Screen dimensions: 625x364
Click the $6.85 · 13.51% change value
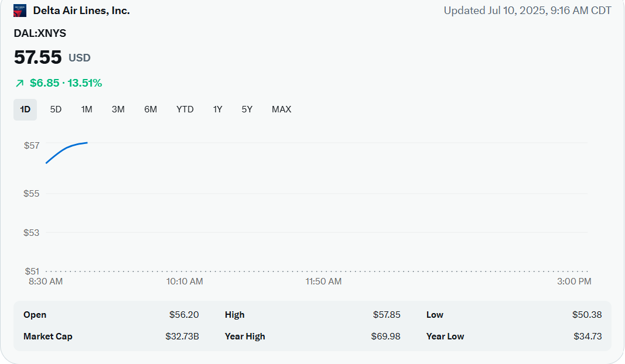coord(66,83)
